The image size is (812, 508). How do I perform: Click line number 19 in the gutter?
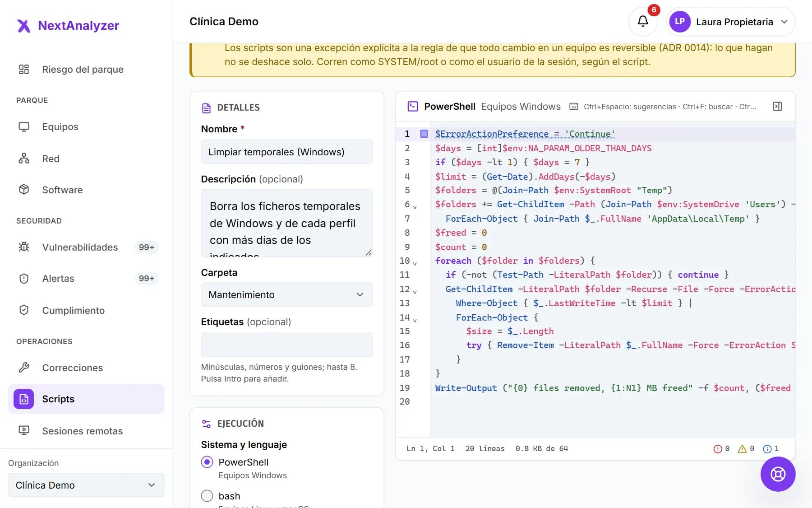click(405, 388)
